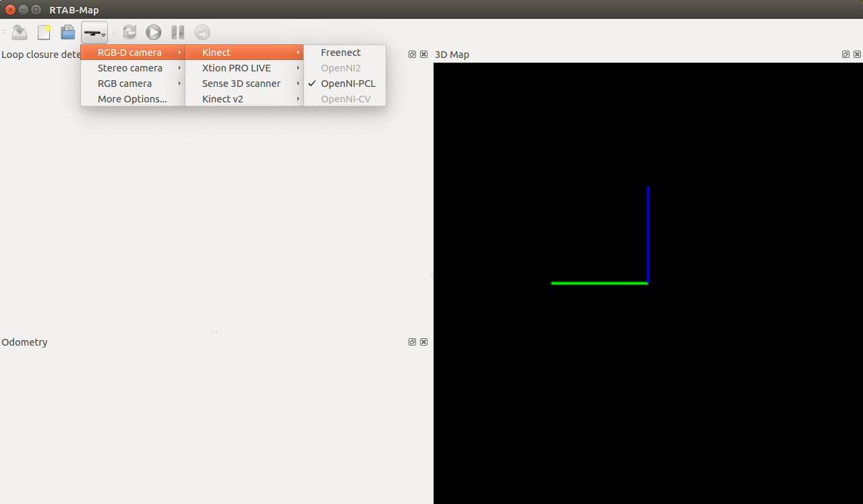Close the Loop closure detection panel

tap(423, 55)
